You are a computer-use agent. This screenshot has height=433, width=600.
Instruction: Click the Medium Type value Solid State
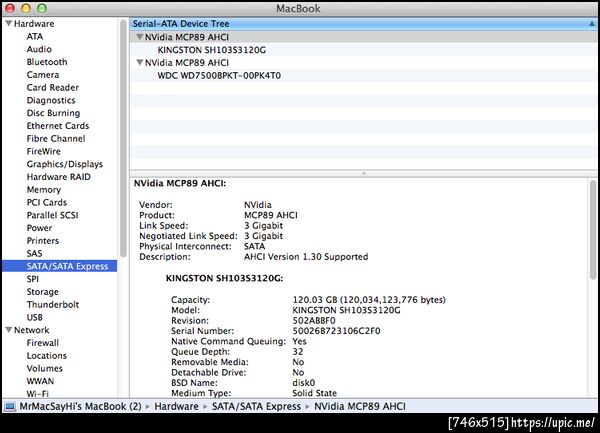[x=315, y=393]
